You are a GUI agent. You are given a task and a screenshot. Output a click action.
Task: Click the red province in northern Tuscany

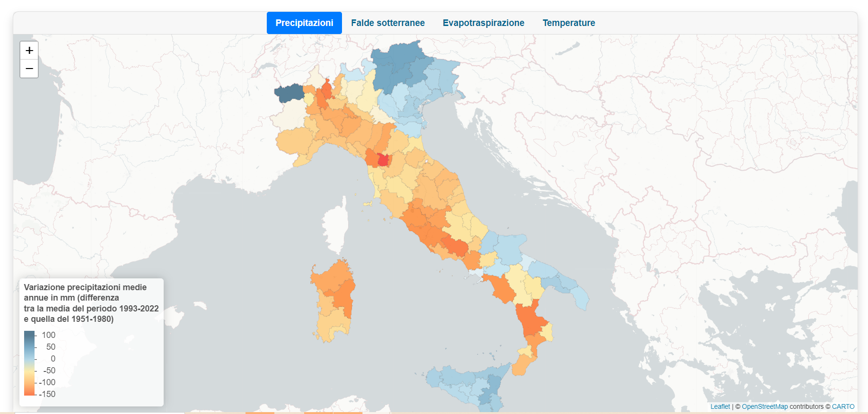click(x=383, y=160)
